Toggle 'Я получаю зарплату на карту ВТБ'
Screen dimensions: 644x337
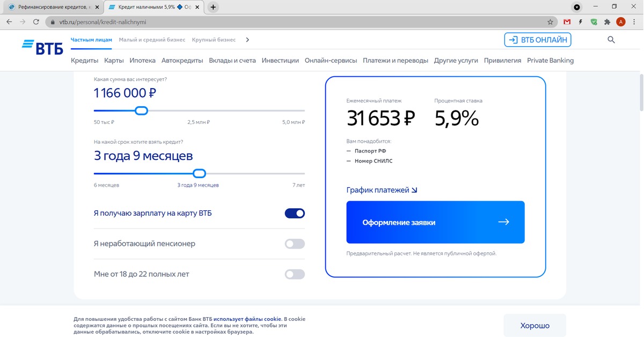click(295, 213)
